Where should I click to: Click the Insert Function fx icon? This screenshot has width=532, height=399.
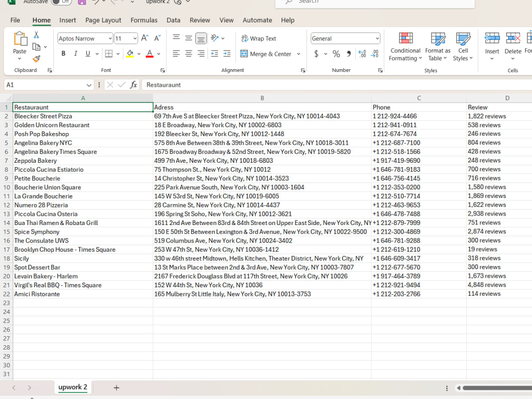tap(134, 85)
